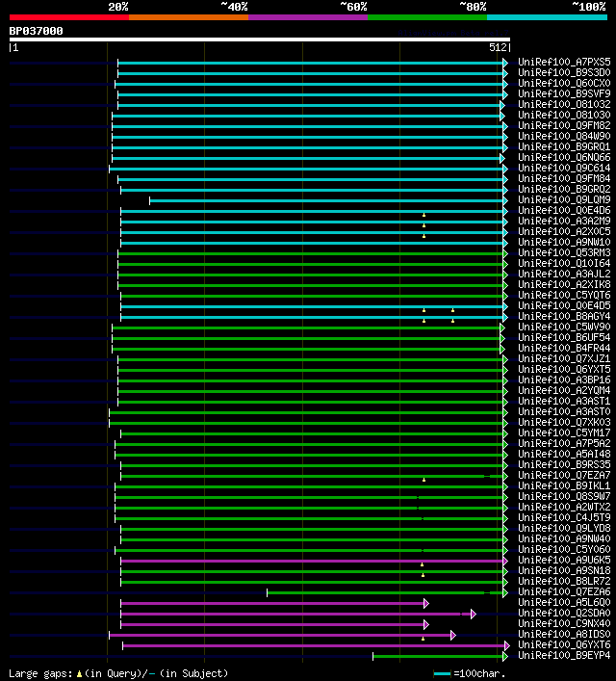Screen dimensions: 616x681
Task: Select the UniRef100_C4J5T9 hit
Action: [564, 517]
